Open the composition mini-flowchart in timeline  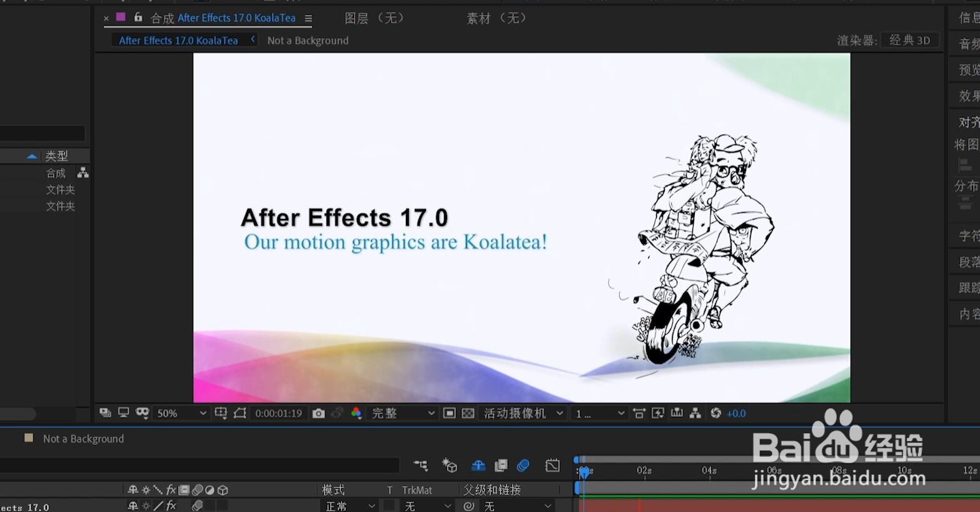click(x=420, y=465)
